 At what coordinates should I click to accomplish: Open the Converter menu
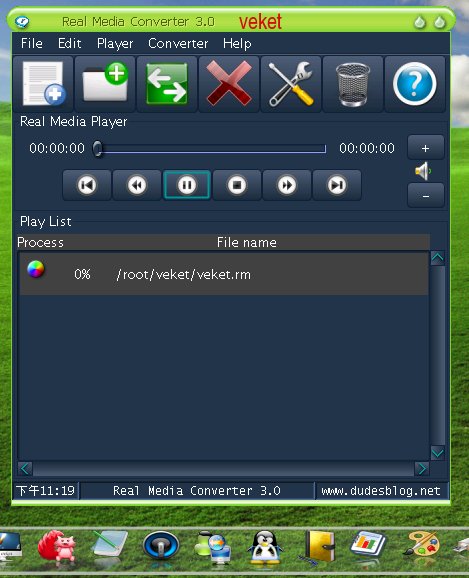tap(178, 43)
